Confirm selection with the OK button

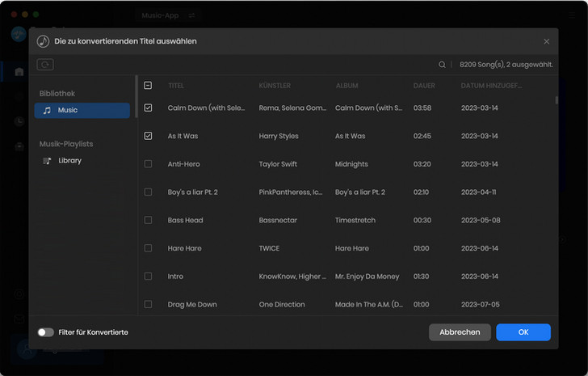click(523, 332)
